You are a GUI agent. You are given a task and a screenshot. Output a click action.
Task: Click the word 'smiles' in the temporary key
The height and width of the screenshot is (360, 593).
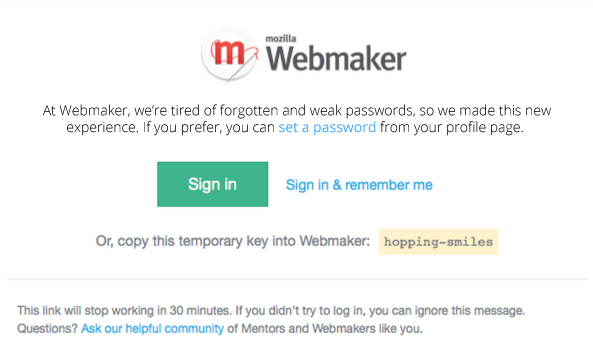pos(470,242)
